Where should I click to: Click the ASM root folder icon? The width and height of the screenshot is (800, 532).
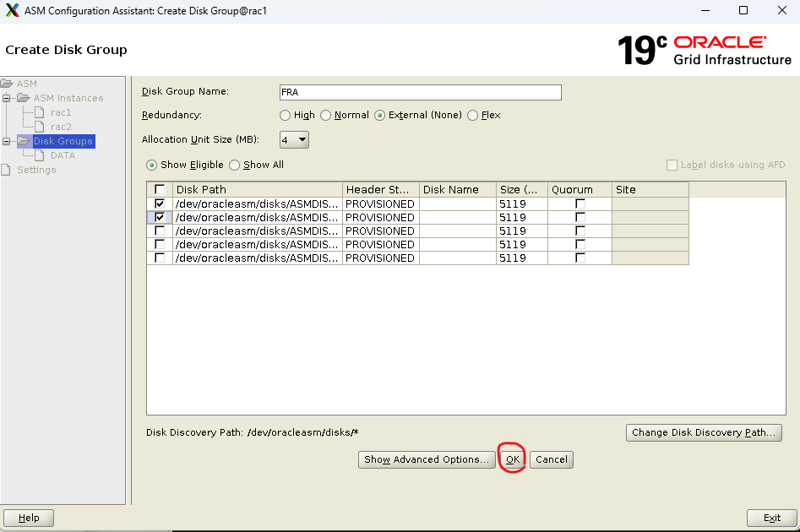7,83
